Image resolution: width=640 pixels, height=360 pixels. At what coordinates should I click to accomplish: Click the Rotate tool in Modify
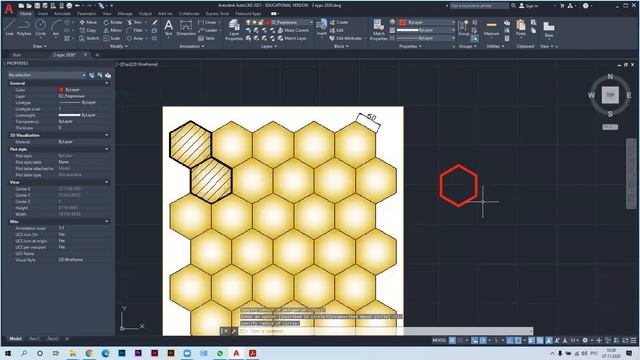[x=113, y=22]
